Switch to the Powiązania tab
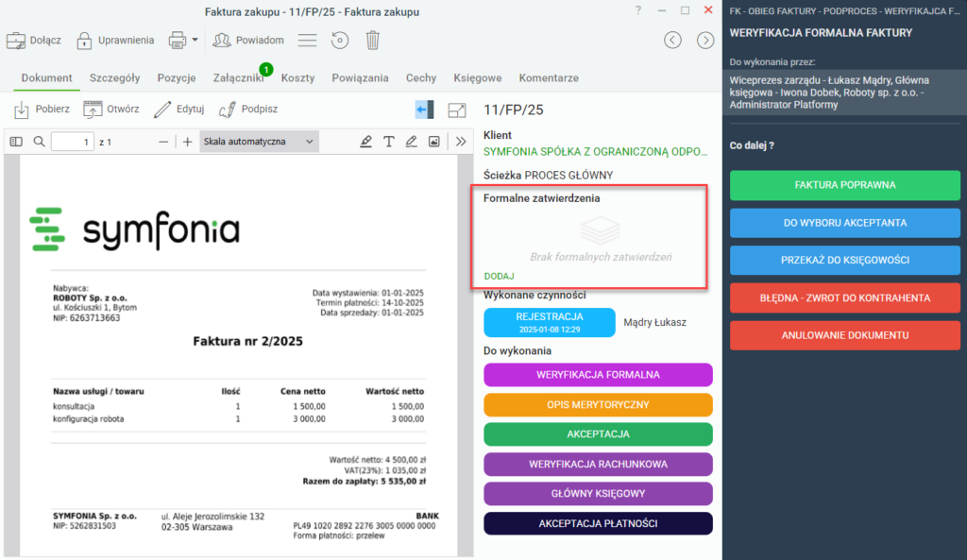967x560 pixels. [360, 77]
